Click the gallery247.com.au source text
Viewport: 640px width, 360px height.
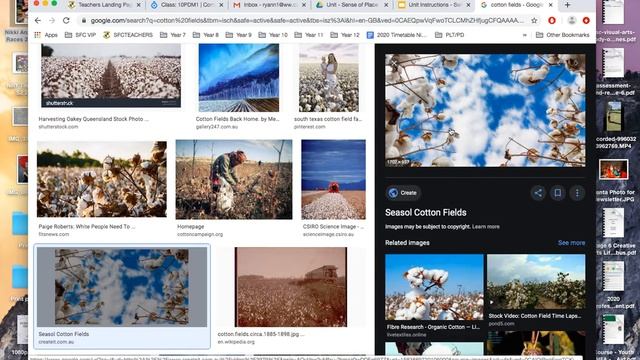pyautogui.click(x=216, y=127)
